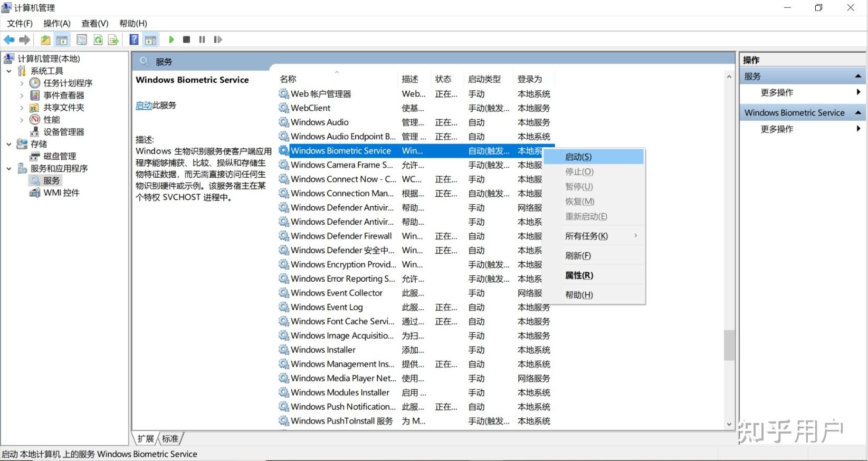This screenshot has width=868, height=461.
Task: Switch to the 扩展 tab
Action: pos(146,439)
